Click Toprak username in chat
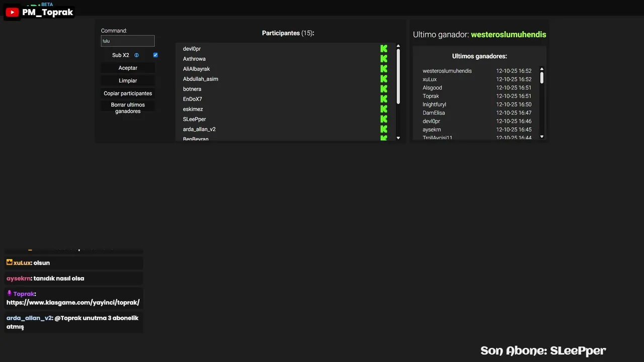This screenshot has height=362, width=644. click(24, 294)
